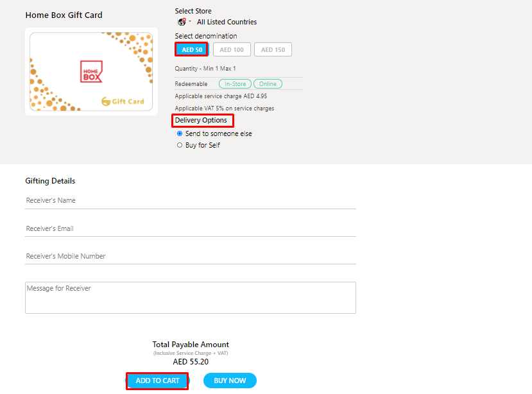Select the AED 50 denomination

(x=192, y=49)
